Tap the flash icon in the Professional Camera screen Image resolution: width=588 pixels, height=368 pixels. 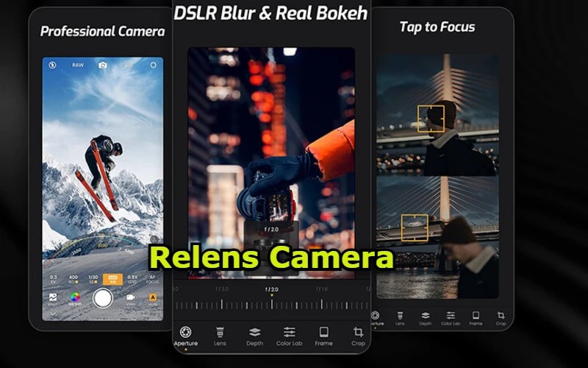(x=52, y=65)
